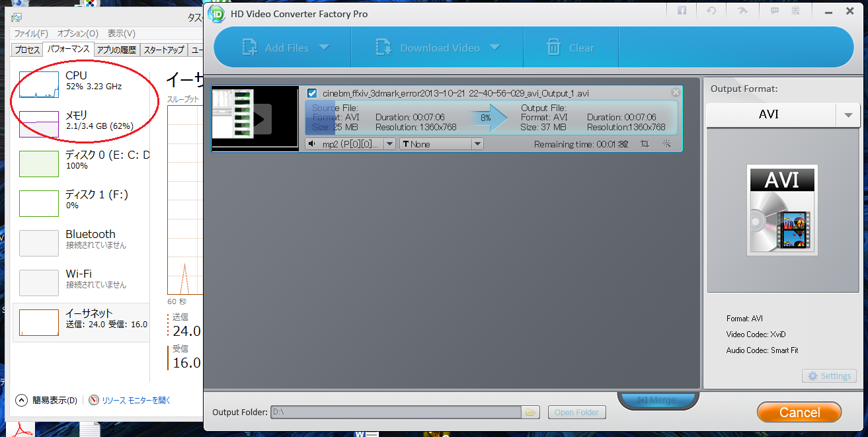This screenshot has width=868, height=437.
Task: Select Wi-Fi entry in Task Manager
Action: tap(81, 283)
